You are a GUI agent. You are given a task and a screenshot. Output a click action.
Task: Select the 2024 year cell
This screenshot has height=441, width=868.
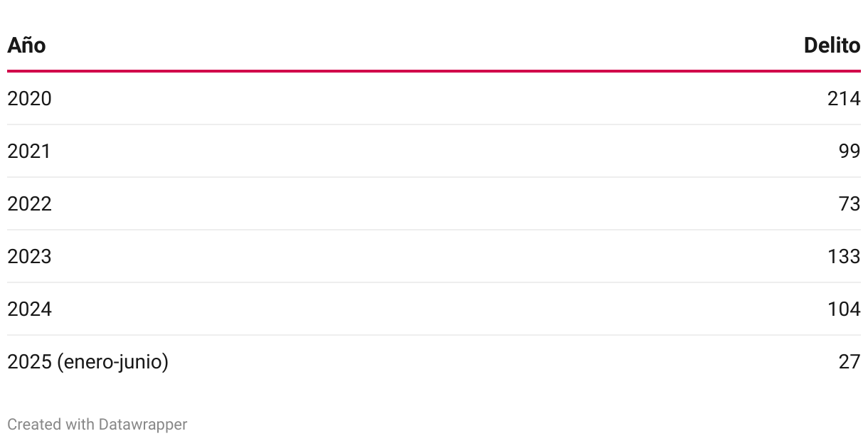pyautogui.click(x=29, y=309)
